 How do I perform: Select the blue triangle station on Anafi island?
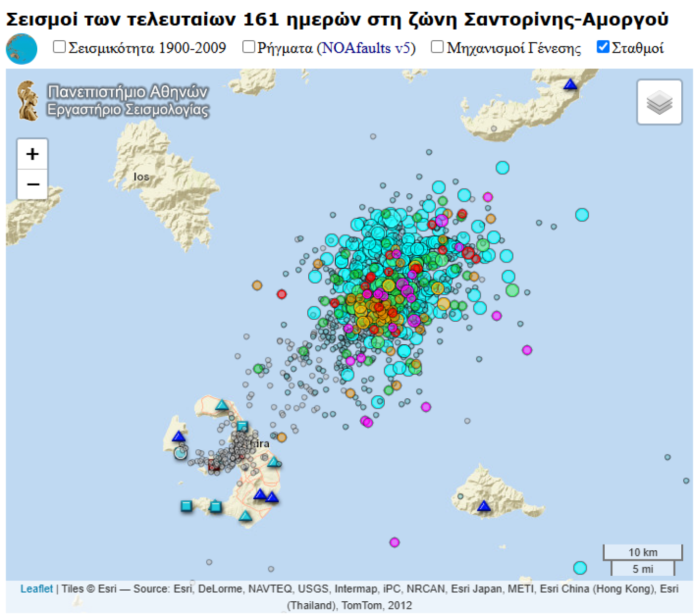tap(483, 506)
